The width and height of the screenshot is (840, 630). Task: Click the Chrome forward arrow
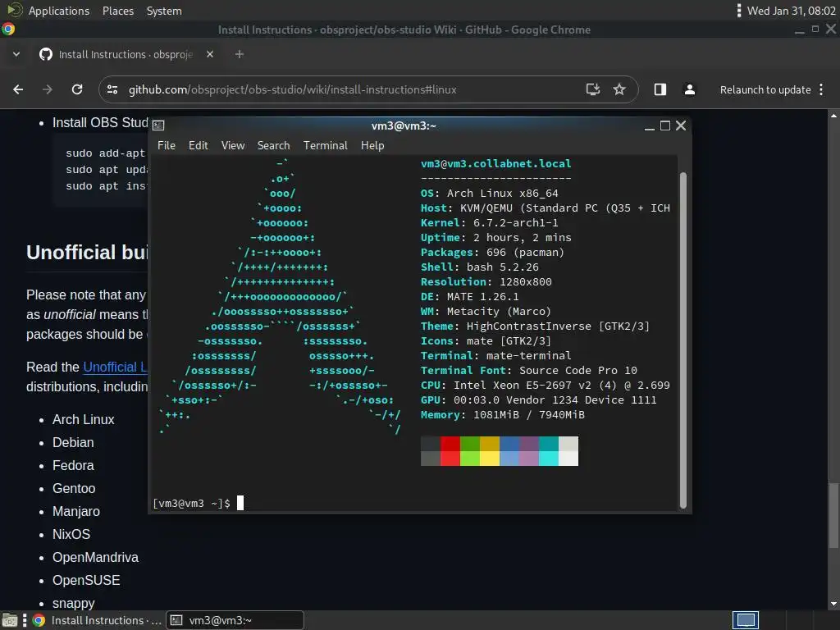click(48, 89)
